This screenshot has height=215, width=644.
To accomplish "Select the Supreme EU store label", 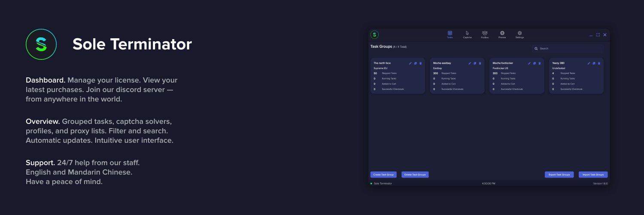I will coord(380,68).
